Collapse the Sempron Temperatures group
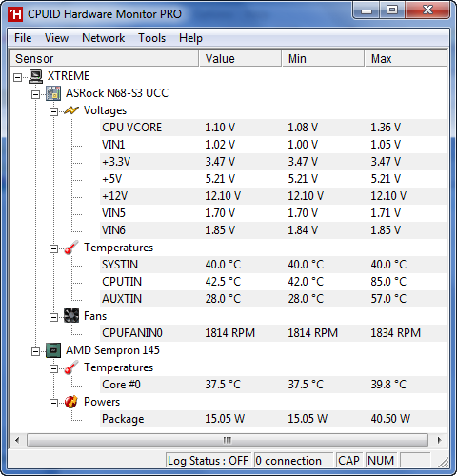 click(x=53, y=368)
